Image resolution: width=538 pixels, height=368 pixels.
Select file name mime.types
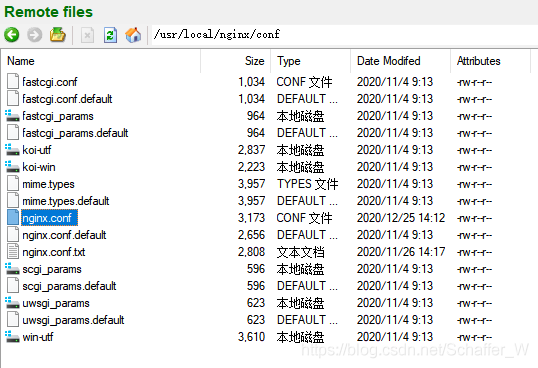[x=48, y=184]
